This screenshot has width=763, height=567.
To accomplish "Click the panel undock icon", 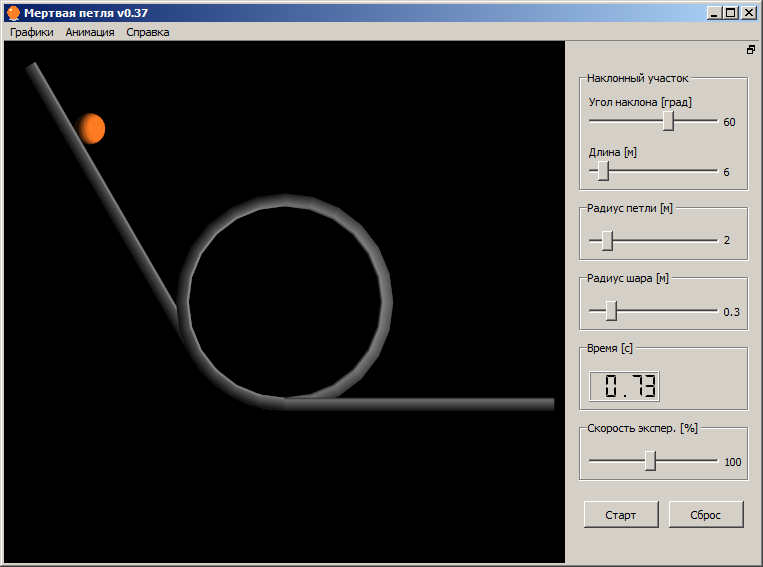I will coord(751,50).
